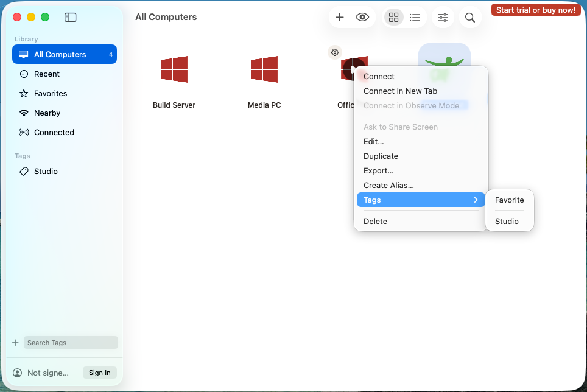Viewport: 587px width, 392px height.
Task: Toggle the sidebar visibility icon
Action: coord(71,17)
